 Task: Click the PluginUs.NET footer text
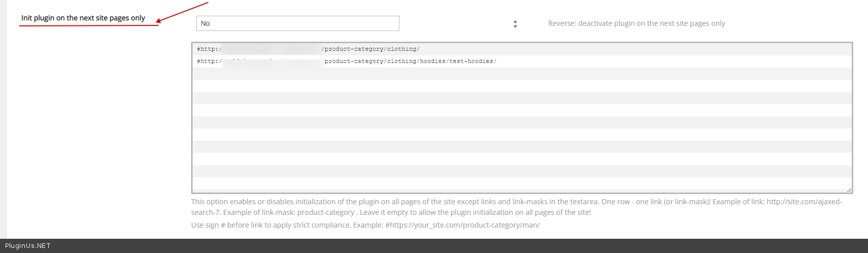click(x=28, y=246)
